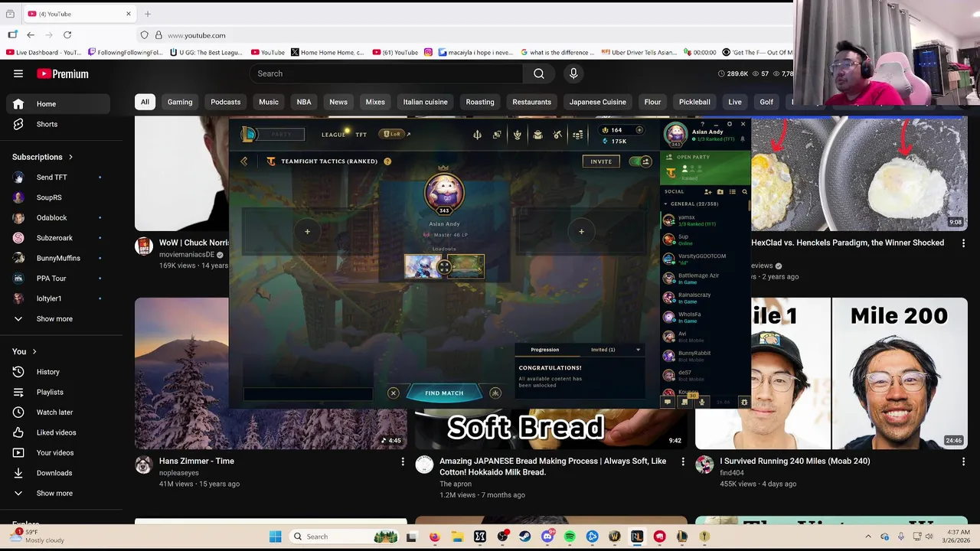980x551 pixels.
Task: Click Windows Start button
Action: point(276,536)
